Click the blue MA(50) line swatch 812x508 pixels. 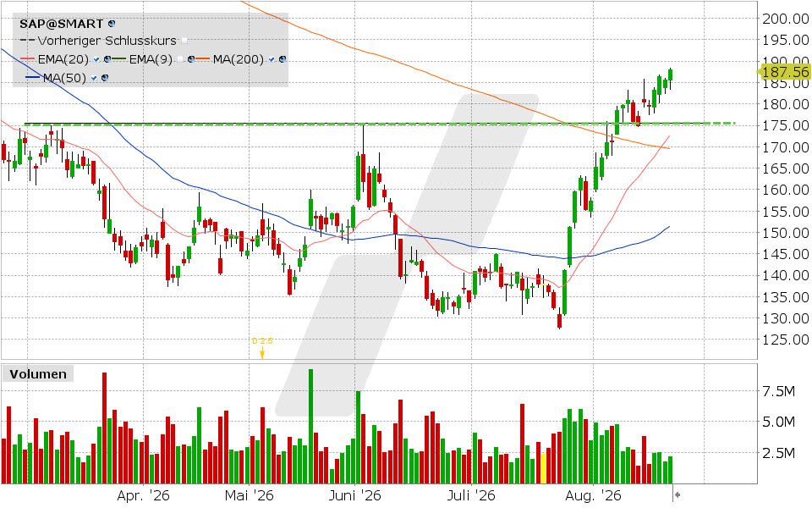coord(33,77)
